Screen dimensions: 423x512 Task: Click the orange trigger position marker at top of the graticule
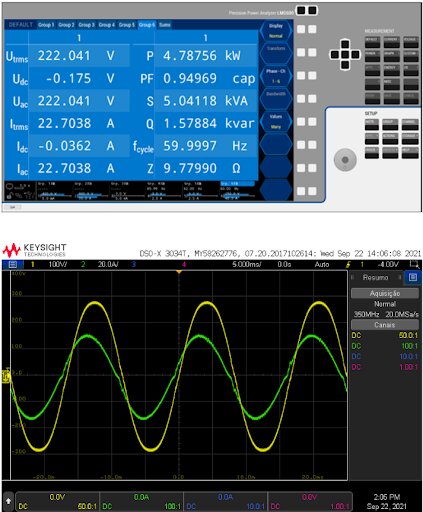(179, 272)
